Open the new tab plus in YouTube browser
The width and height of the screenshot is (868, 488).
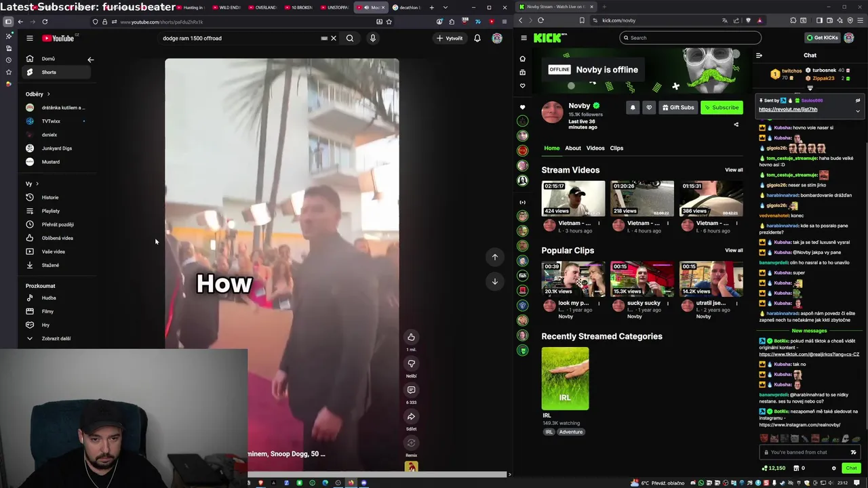(x=431, y=7)
